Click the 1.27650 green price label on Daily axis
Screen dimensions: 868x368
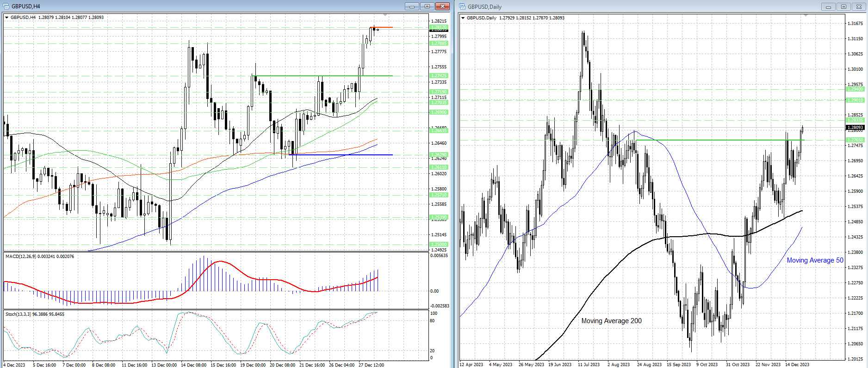pos(855,140)
